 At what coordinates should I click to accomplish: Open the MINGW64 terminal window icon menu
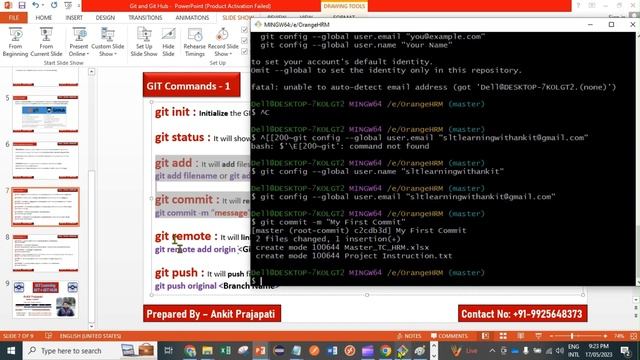[258, 24]
